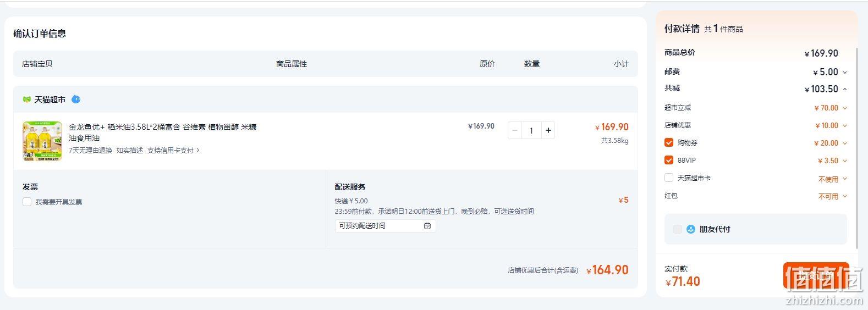This screenshot has width=868, height=310.
Task: Expand the 邮费 ¥5.00 chevron
Action: (845, 72)
